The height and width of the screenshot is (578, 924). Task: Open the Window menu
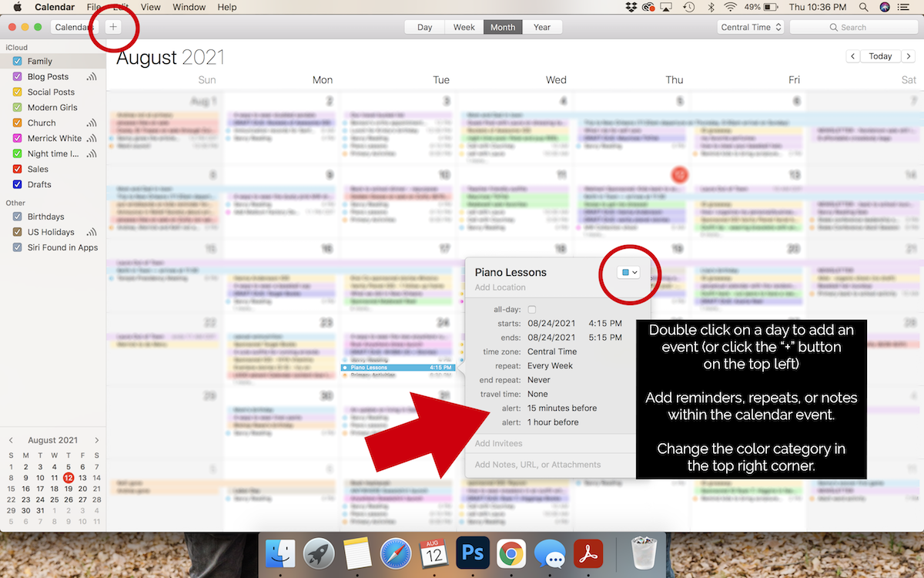pos(189,7)
